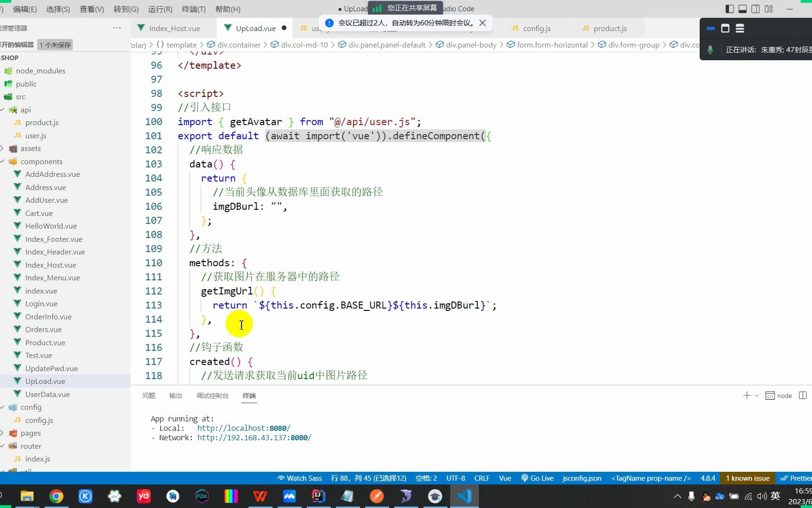Open 1 known issue status item
This screenshot has height=508, width=812.
[x=748, y=478]
